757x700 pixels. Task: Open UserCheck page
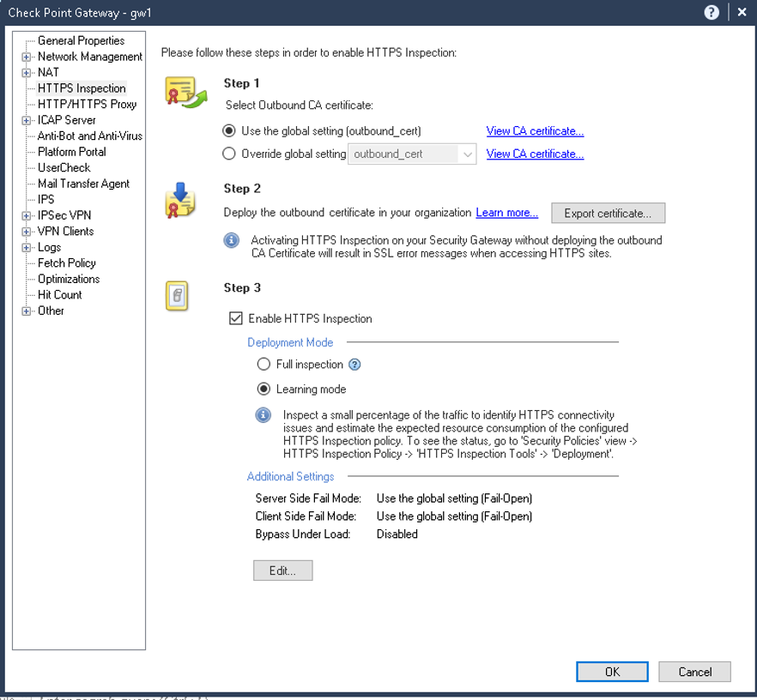(x=64, y=168)
